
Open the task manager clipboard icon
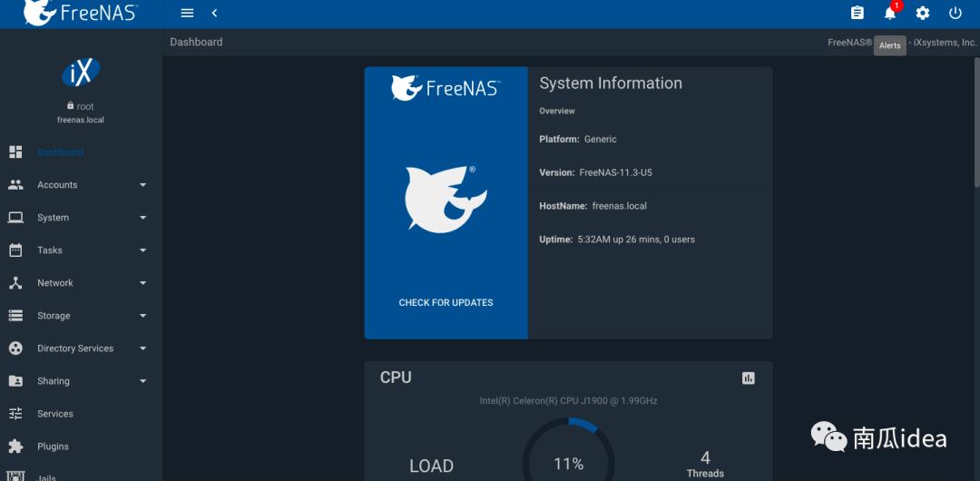pos(857,13)
